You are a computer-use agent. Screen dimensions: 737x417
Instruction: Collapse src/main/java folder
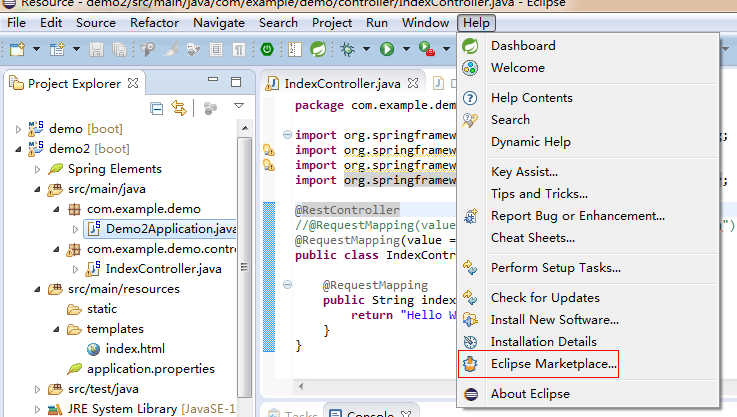tap(37, 189)
